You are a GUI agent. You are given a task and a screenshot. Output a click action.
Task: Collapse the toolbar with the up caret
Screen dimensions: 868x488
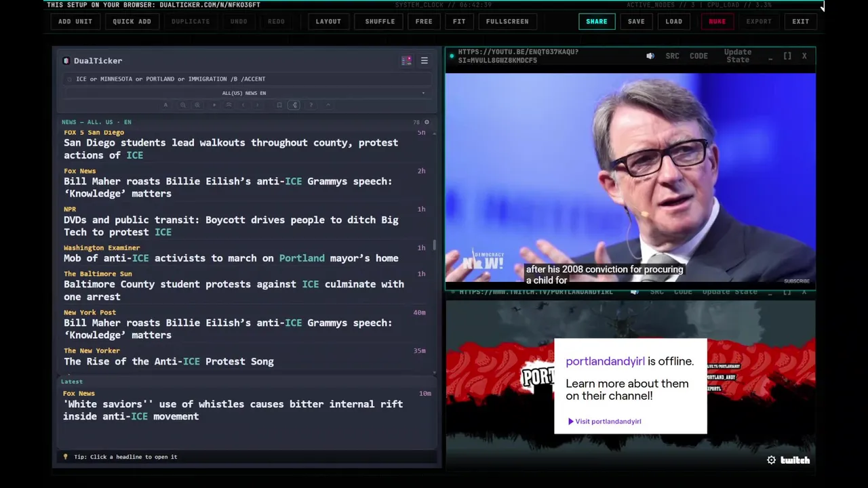pos(328,105)
